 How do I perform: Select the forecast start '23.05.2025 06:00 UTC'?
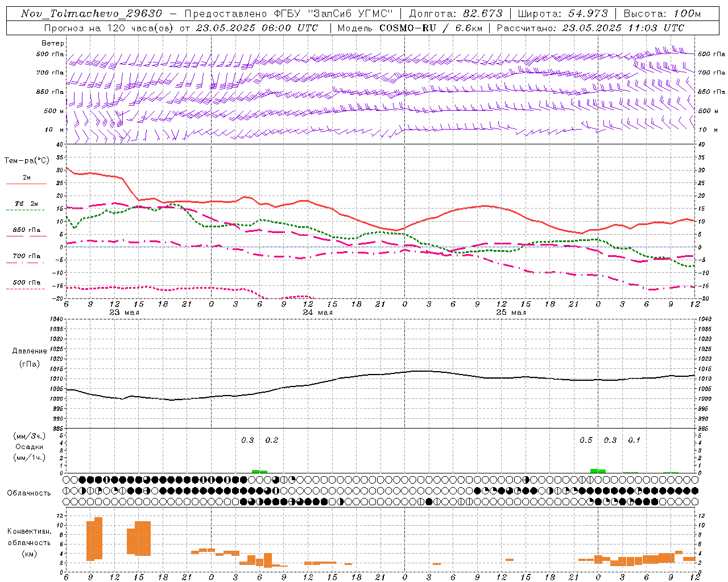(257, 28)
